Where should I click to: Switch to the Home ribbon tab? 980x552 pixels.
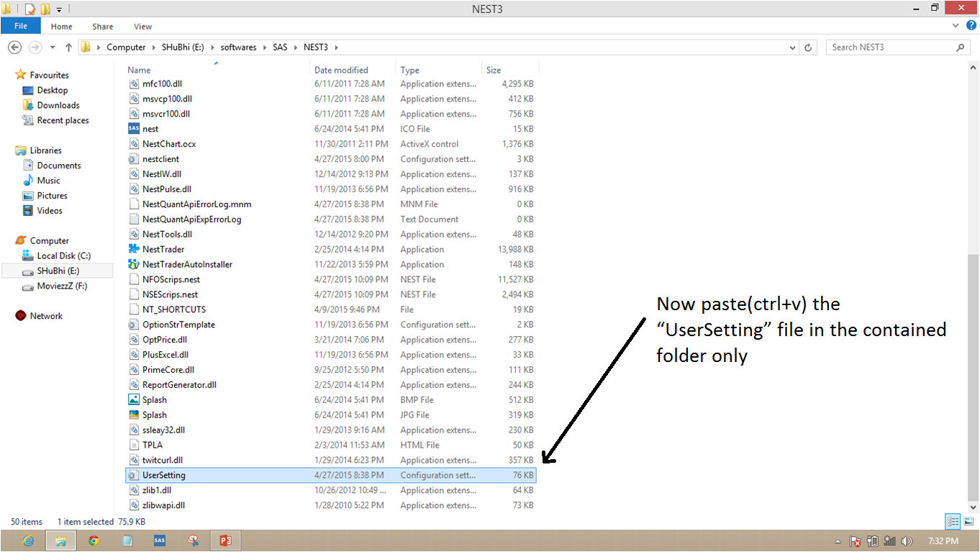tap(61, 27)
